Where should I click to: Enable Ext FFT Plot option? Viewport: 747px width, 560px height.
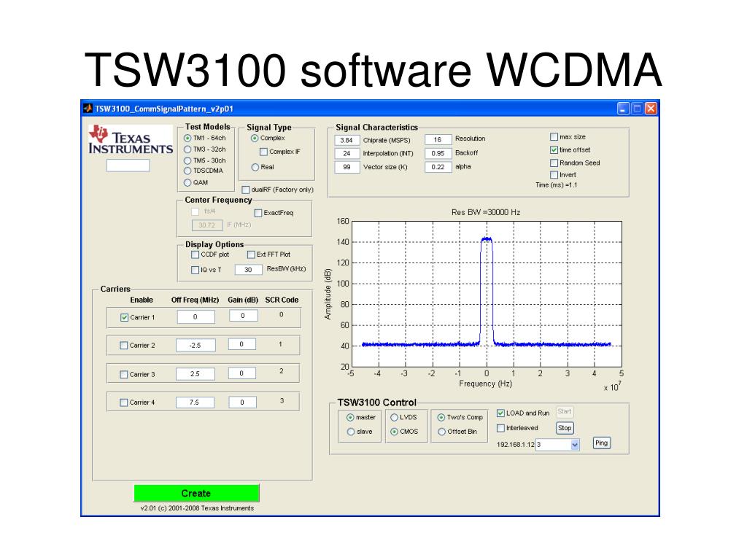(251, 254)
